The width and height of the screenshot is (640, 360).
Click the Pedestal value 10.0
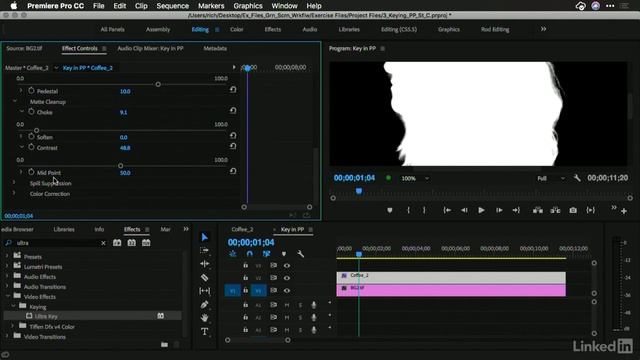coord(125,91)
